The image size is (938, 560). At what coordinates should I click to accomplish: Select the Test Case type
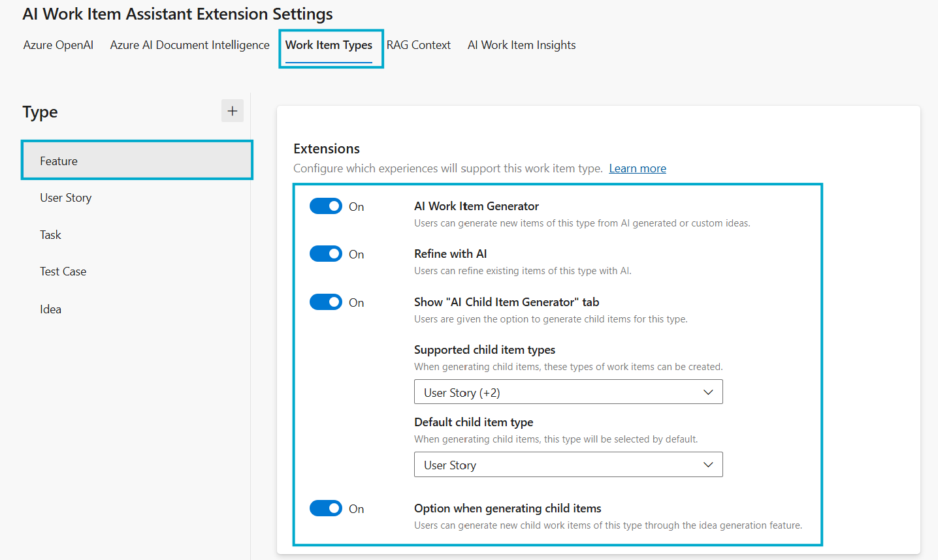pyautogui.click(x=63, y=271)
